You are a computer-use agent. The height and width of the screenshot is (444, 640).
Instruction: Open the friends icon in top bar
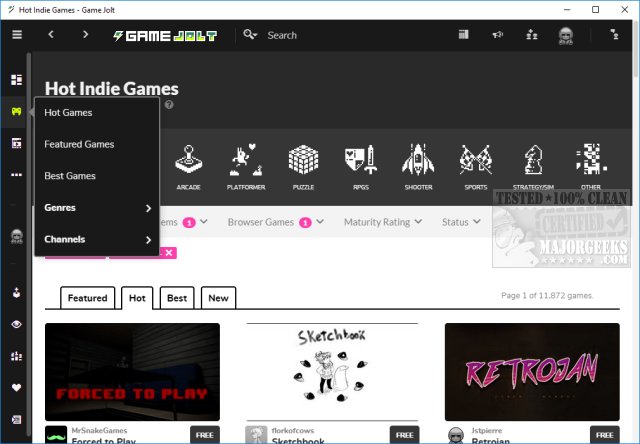click(x=531, y=35)
